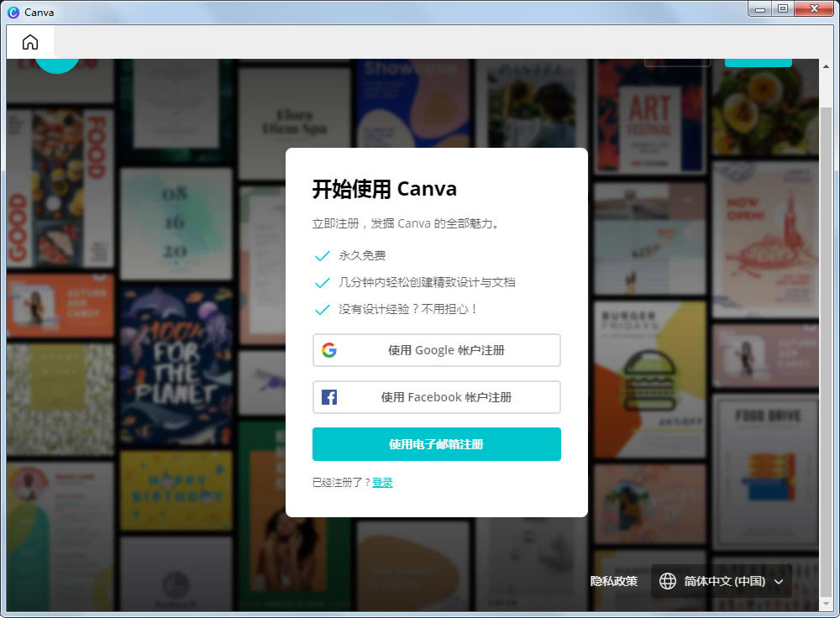The height and width of the screenshot is (618, 840).
Task: Click the checkmark beside 几分钟内轻松创建精致设计与文档
Action: (322, 283)
